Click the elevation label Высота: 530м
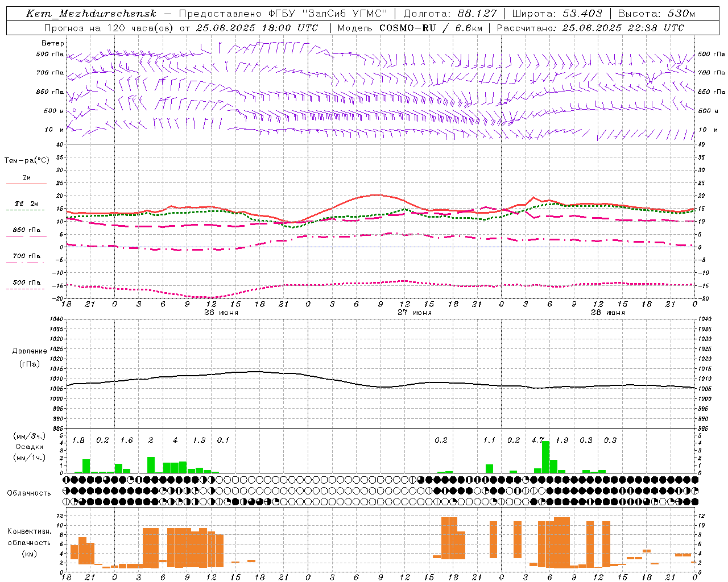 (x=656, y=14)
